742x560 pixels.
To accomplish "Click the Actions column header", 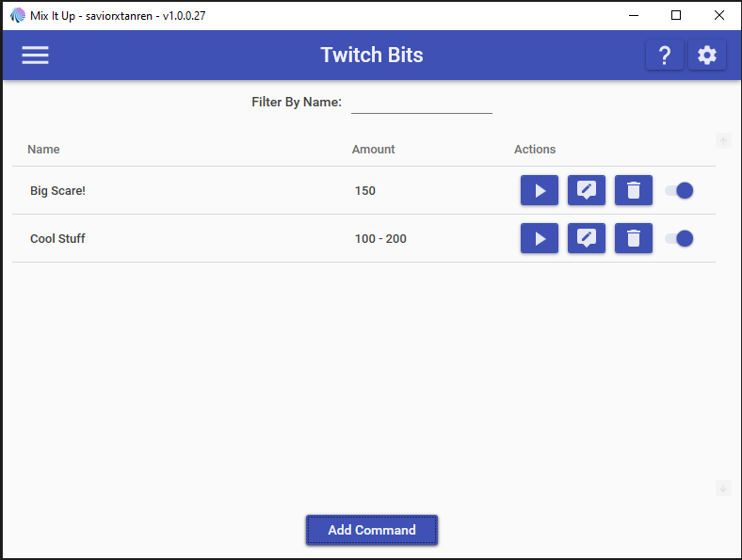I will coord(535,149).
